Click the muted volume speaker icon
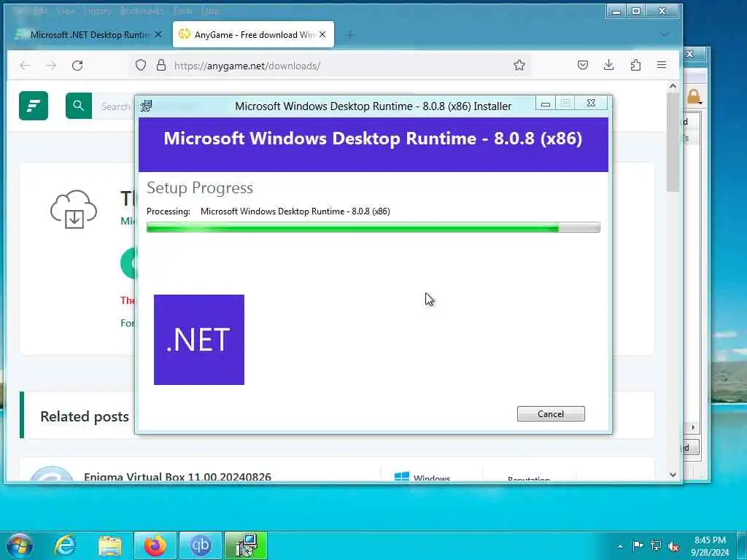The image size is (747, 560). click(x=673, y=546)
